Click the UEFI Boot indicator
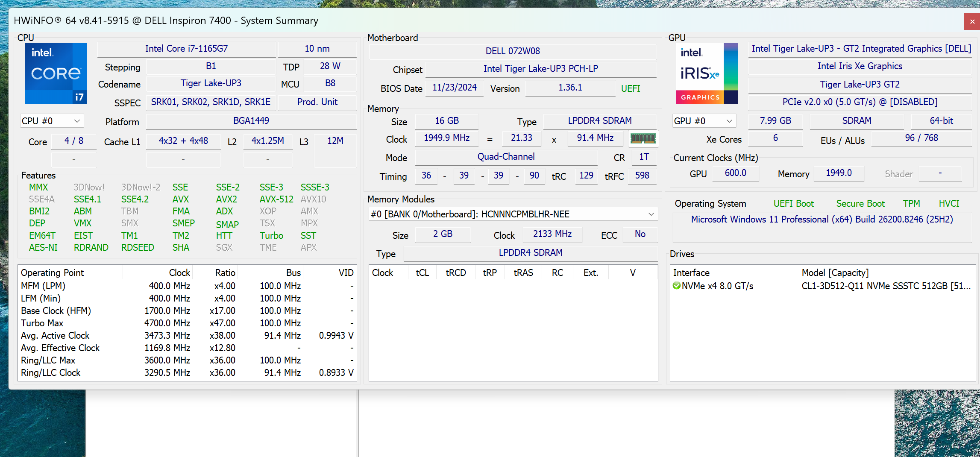This screenshot has width=980, height=457. [794, 204]
